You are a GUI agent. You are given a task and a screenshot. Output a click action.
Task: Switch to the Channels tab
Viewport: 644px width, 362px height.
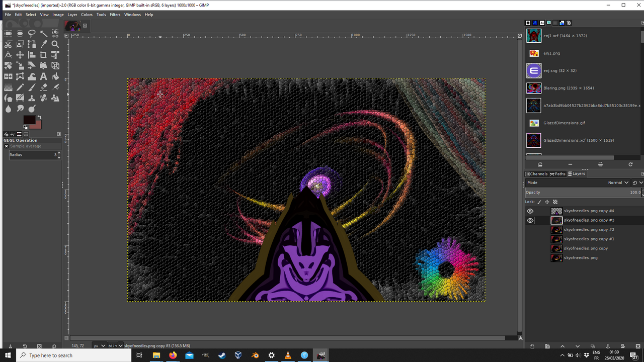tap(536, 174)
